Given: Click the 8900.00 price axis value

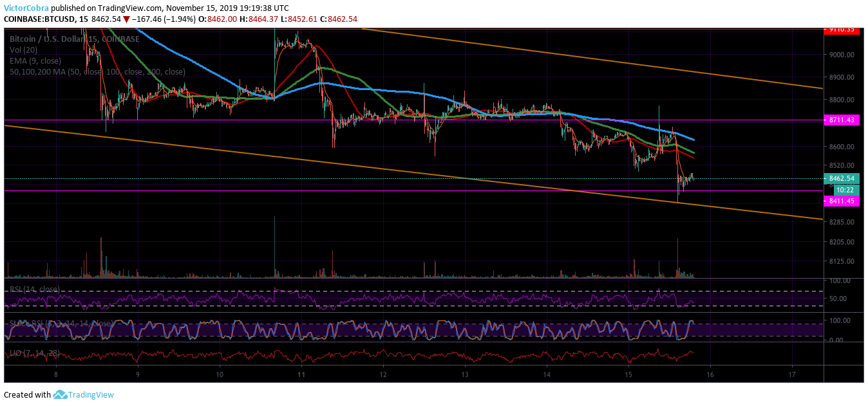Looking at the screenshot, I should point(842,77).
